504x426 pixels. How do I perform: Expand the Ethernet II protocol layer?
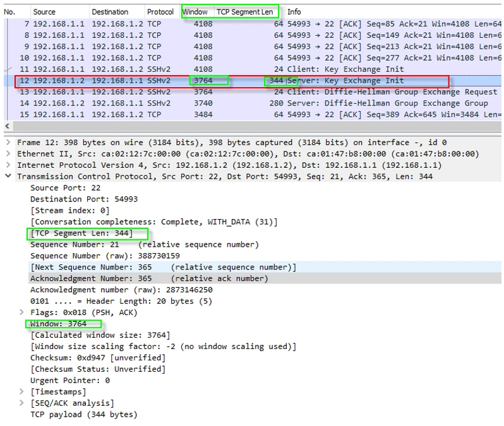pos(8,154)
